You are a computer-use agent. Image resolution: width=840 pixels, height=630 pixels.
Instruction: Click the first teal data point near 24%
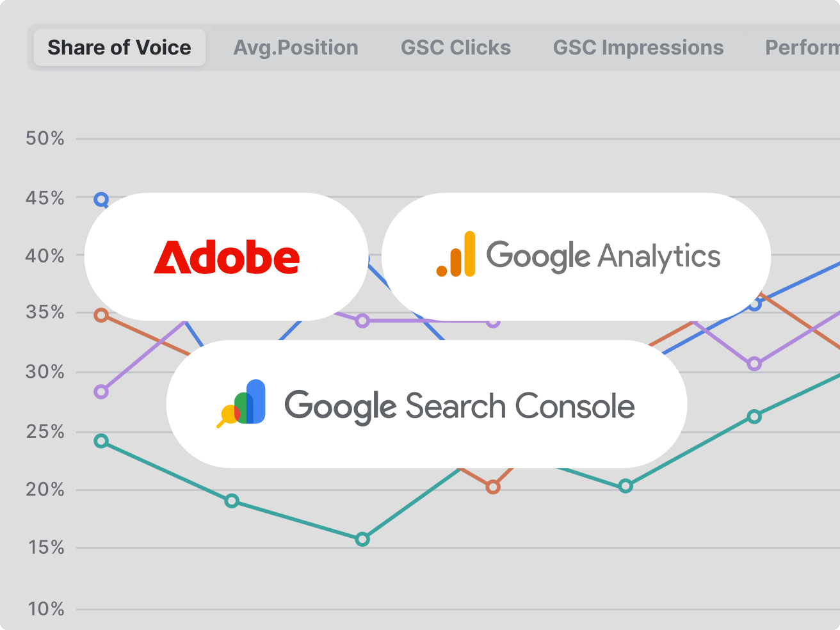click(101, 441)
